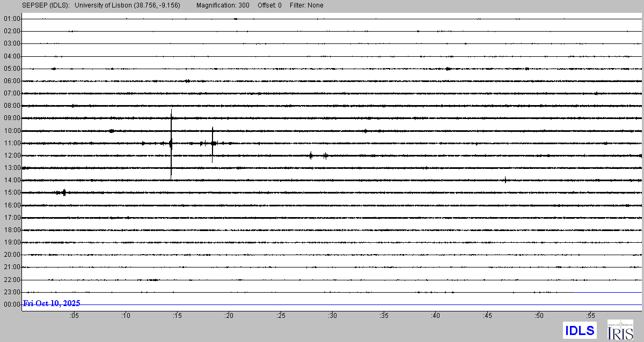Click the large seismic spike on the 11:00 trace

[171, 143]
